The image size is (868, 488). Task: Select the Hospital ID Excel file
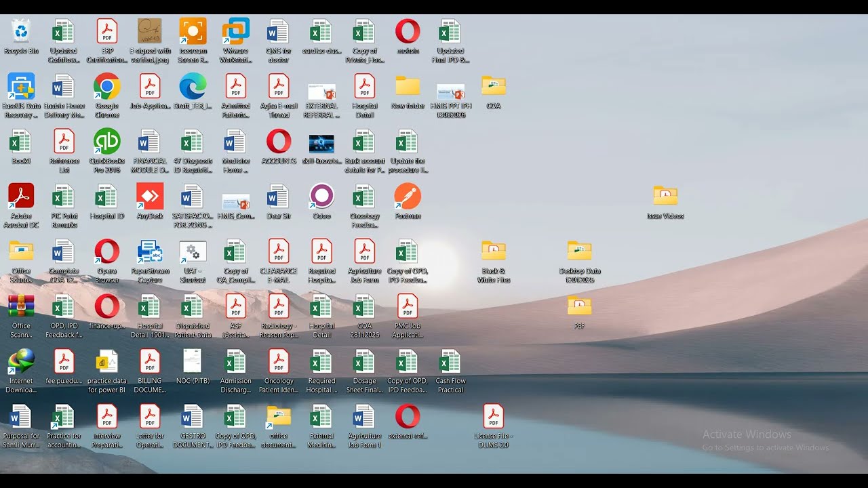click(107, 197)
